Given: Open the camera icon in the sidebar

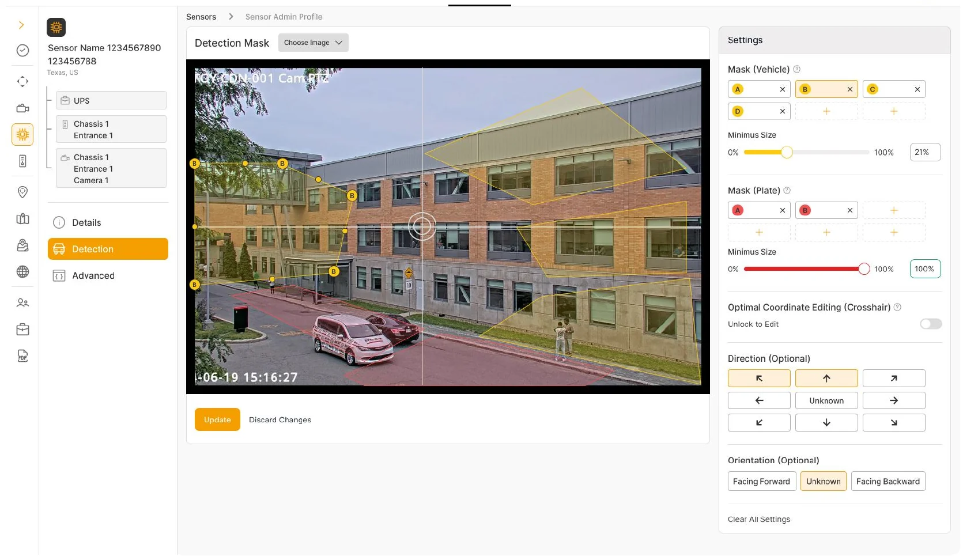Looking at the screenshot, I should [x=22, y=108].
